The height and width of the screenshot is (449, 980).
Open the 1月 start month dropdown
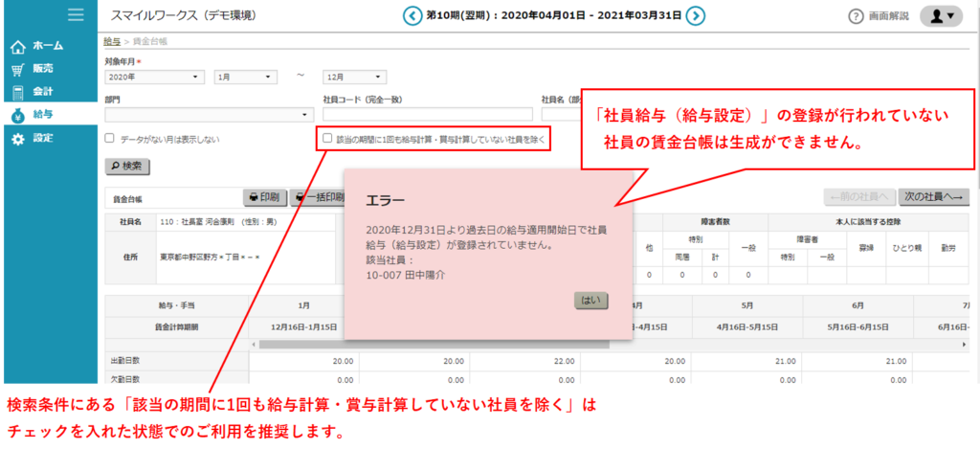(246, 77)
